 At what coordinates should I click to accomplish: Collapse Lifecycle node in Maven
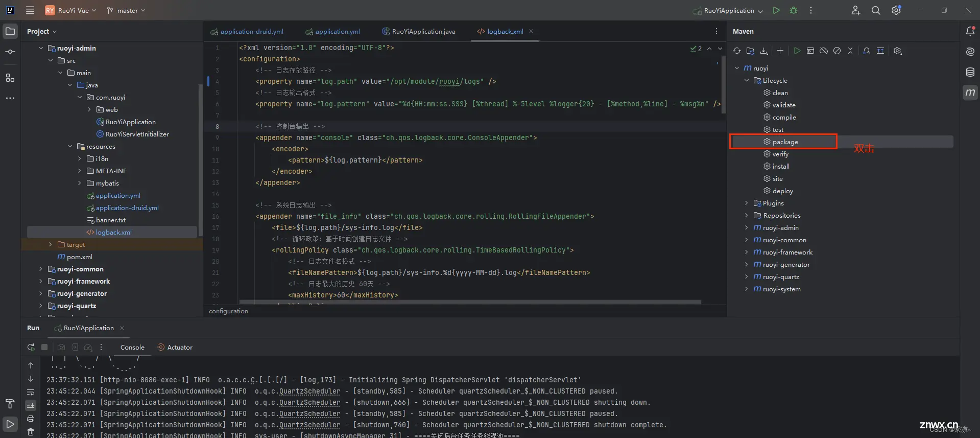[x=747, y=80]
